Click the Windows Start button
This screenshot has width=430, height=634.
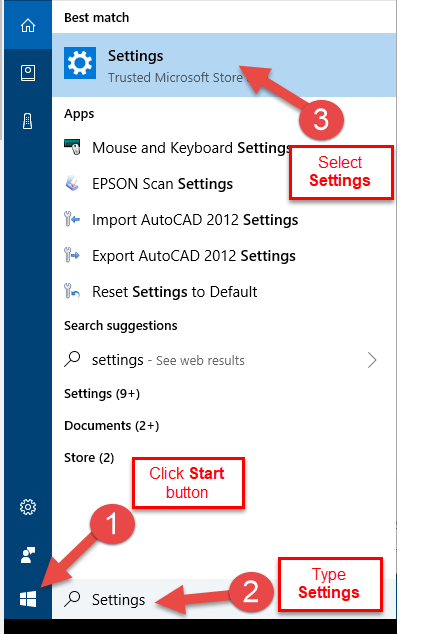[x=28, y=599]
